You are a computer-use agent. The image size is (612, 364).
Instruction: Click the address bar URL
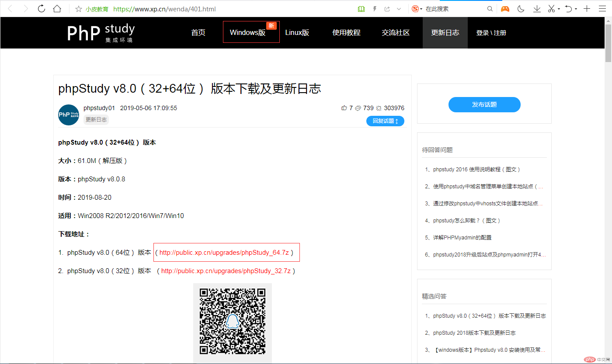[x=164, y=9]
